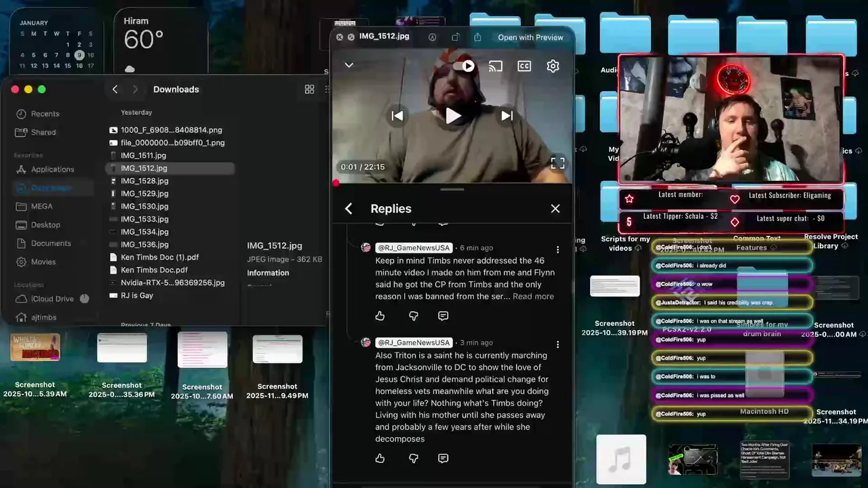Select file 1000_F_6908...8408814.png
This screenshot has height=488, width=868.
pos(171,130)
